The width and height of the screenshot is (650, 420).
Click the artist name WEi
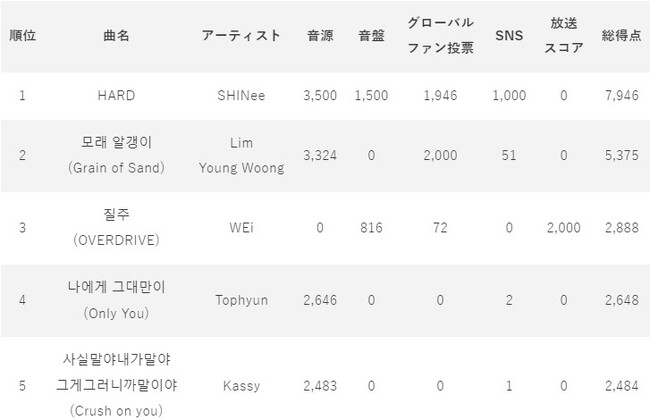click(x=242, y=228)
